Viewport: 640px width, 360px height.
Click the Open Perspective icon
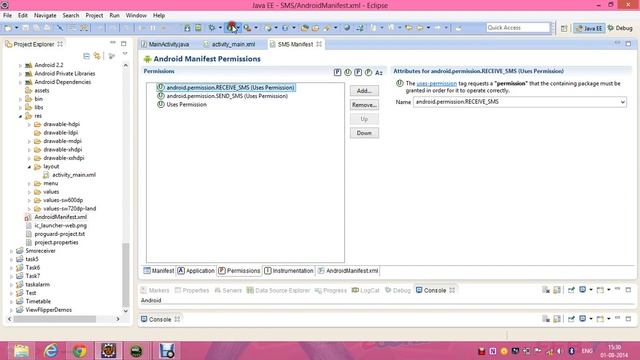coord(564,28)
